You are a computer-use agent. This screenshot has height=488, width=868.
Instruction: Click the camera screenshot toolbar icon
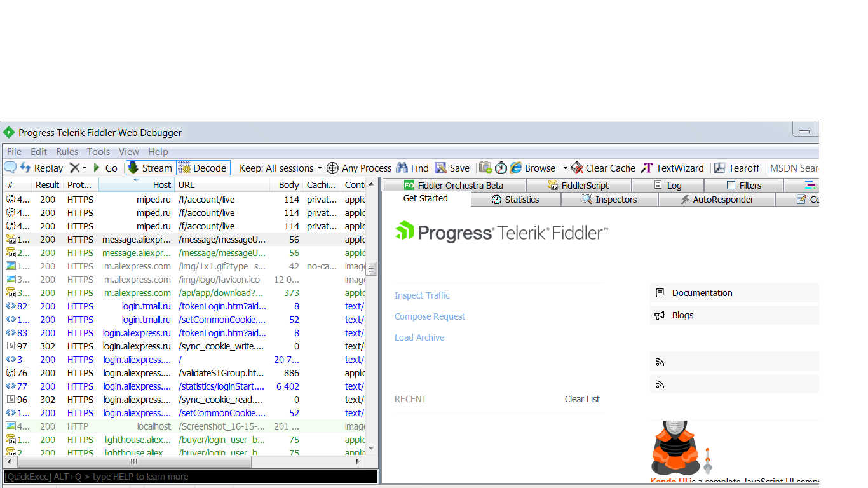point(485,168)
